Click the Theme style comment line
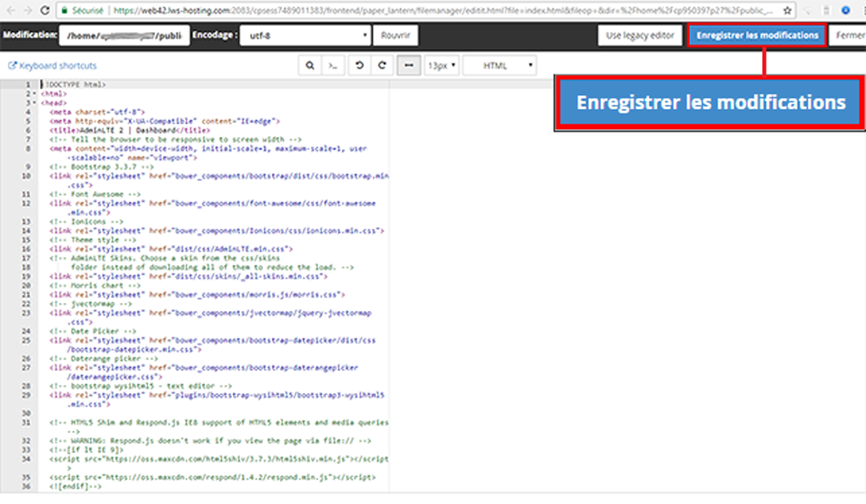This screenshot has width=866, height=504. 93,240
